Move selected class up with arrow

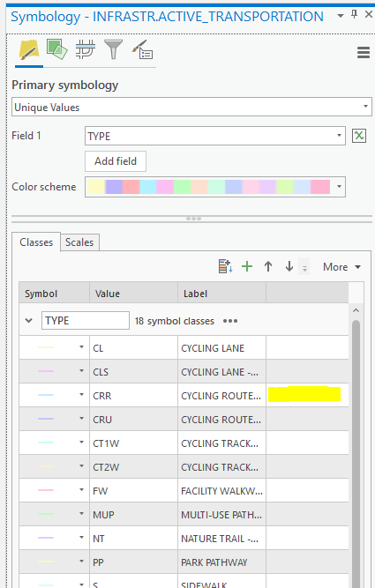click(x=268, y=266)
